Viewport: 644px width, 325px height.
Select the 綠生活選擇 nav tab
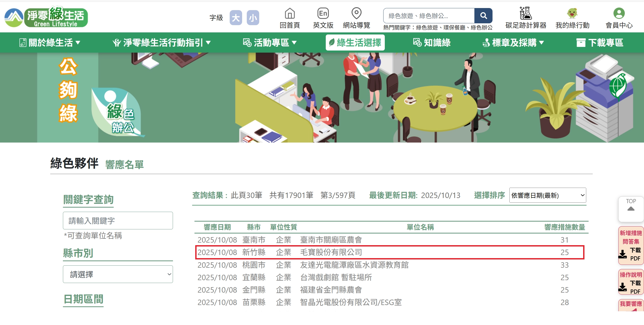(355, 43)
